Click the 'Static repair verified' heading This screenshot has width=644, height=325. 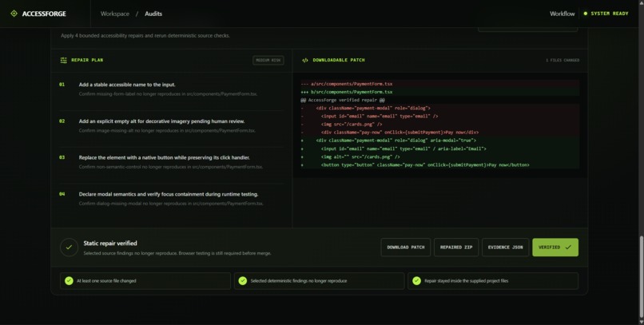110,244
